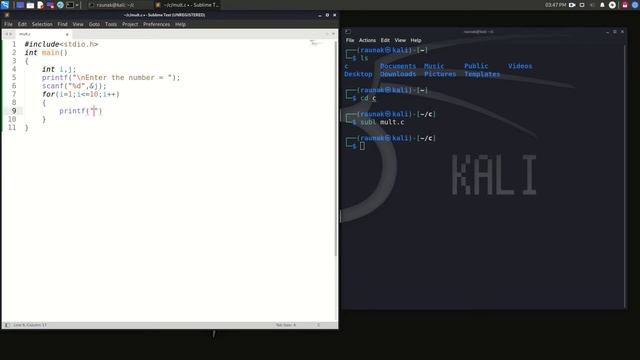Screen dimensions: 640x360
Task: Open the terminal emulator panel launcher
Action: tap(70, 5)
